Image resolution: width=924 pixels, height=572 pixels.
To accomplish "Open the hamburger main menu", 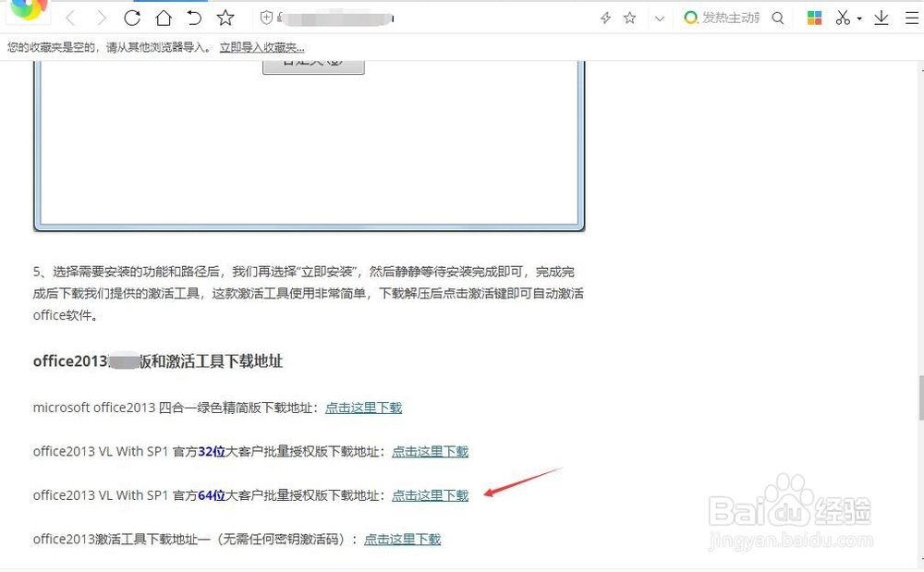I will point(912,18).
